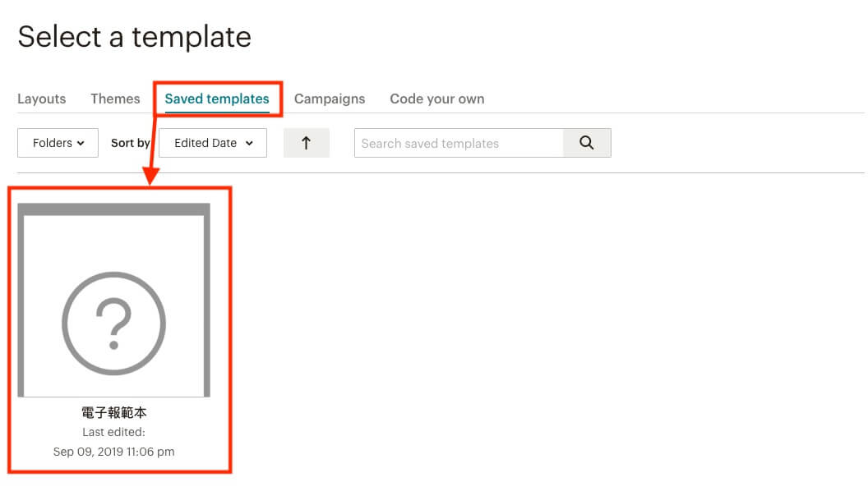Choose the Code your own tab
Image resolution: width=868 pixels, height=496 pixels.
click(436, 99)
